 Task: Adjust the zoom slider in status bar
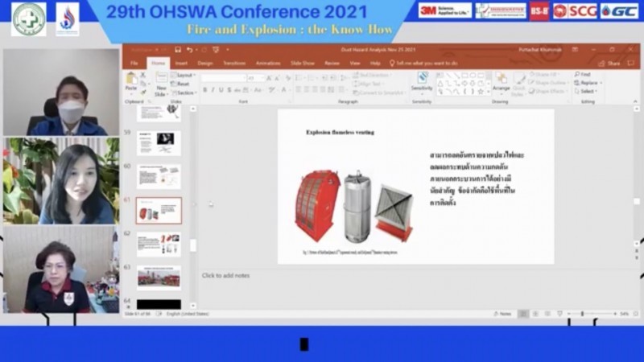click(x=582, y=314)
